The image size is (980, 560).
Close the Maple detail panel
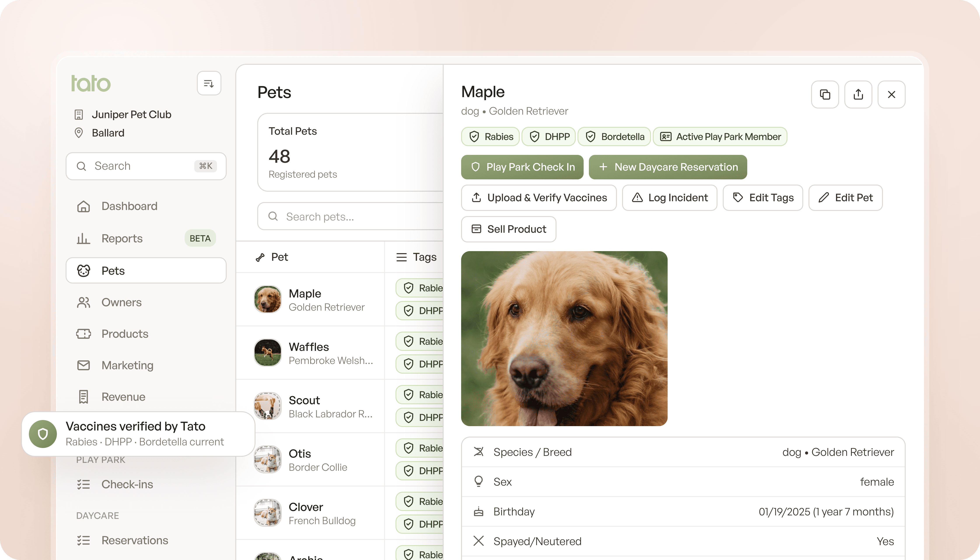(891, 94)
